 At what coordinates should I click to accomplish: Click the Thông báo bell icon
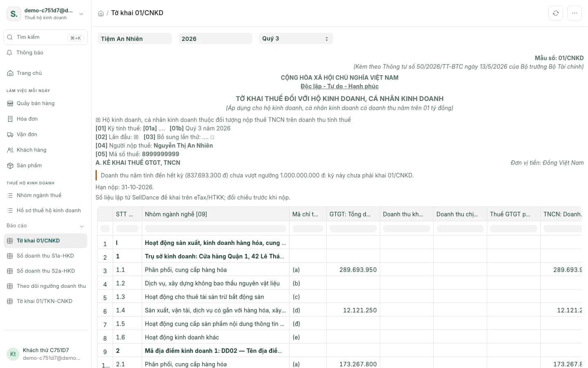(9, 53)
